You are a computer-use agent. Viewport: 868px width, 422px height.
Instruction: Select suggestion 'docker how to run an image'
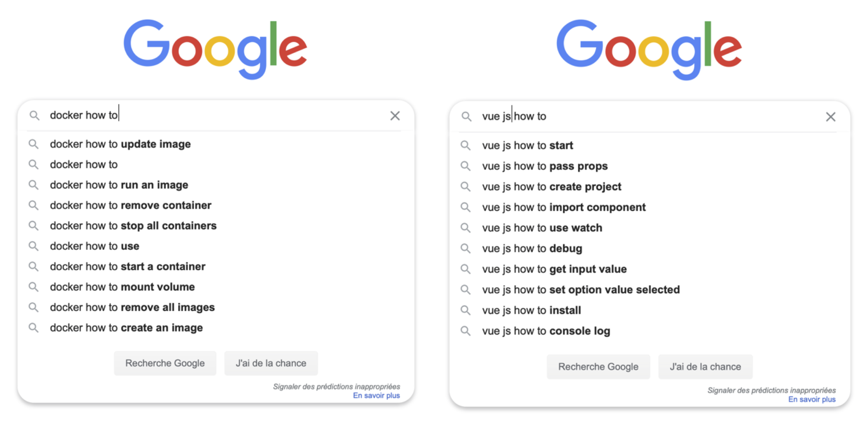tap(216, 185)
